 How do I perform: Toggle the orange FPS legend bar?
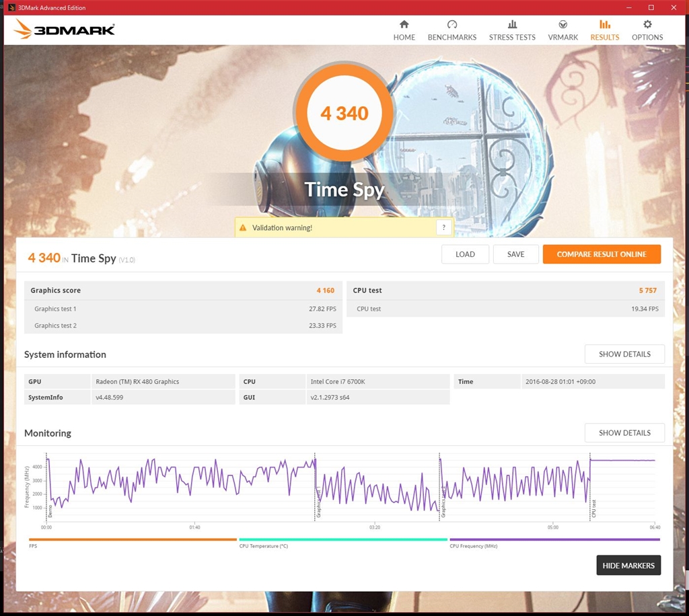133,539
